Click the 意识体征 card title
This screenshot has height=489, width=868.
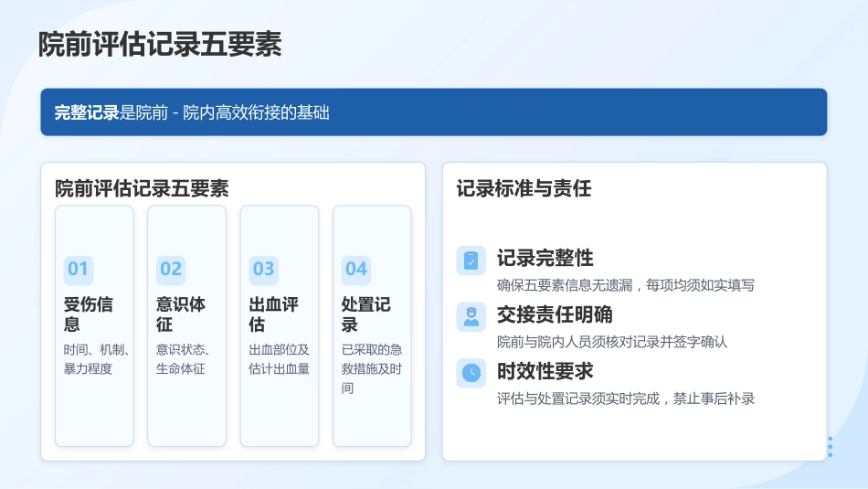(x=181, y=314)
